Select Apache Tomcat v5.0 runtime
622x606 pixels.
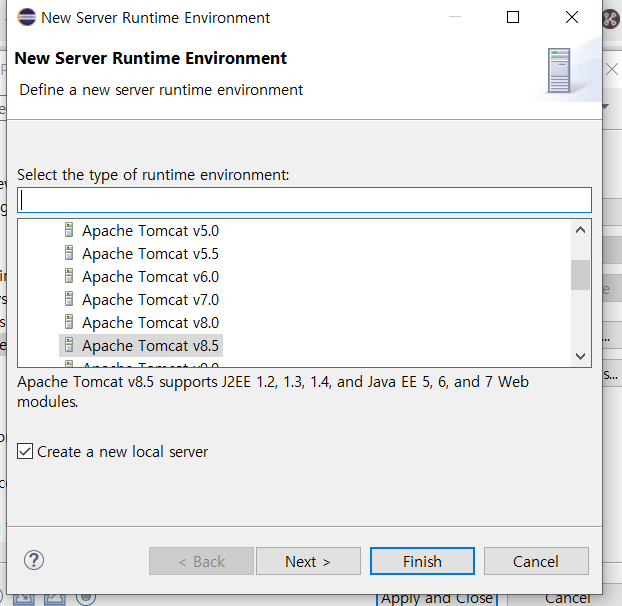[150, 231]
